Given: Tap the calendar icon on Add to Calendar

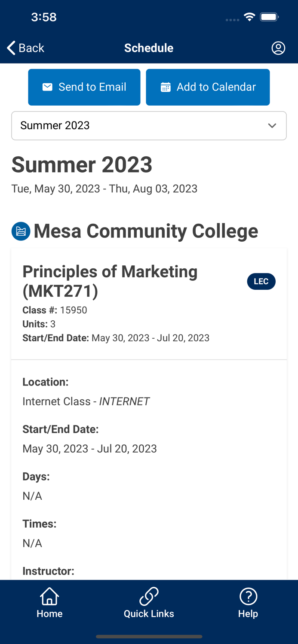Looking at the screenshot, I should [166, 87].
